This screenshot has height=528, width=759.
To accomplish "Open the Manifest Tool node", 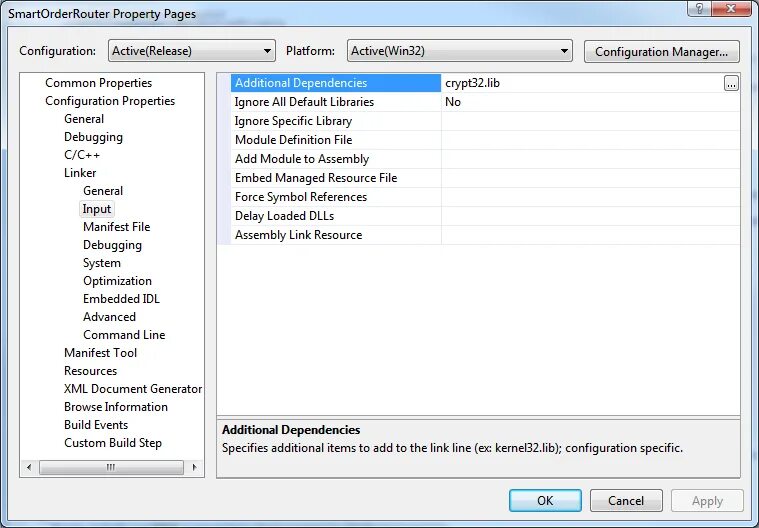I will click(100, 353).
